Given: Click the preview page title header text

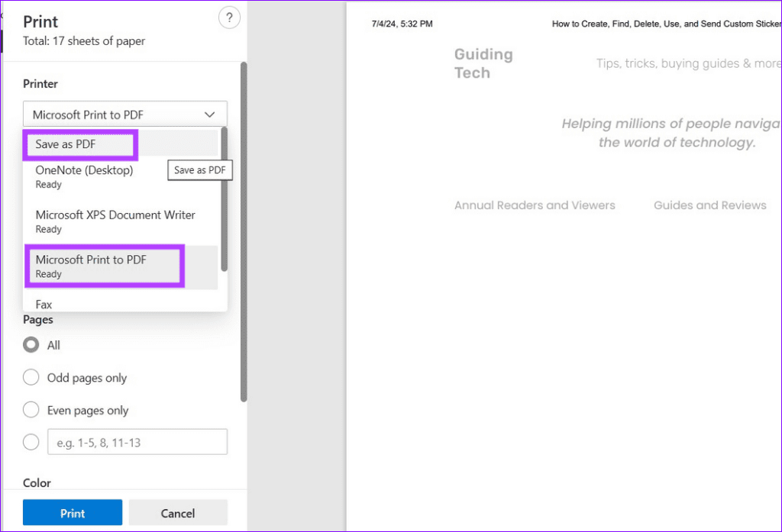Looking at the screenshot, I should pyautogui.click(x=666, y=24).
